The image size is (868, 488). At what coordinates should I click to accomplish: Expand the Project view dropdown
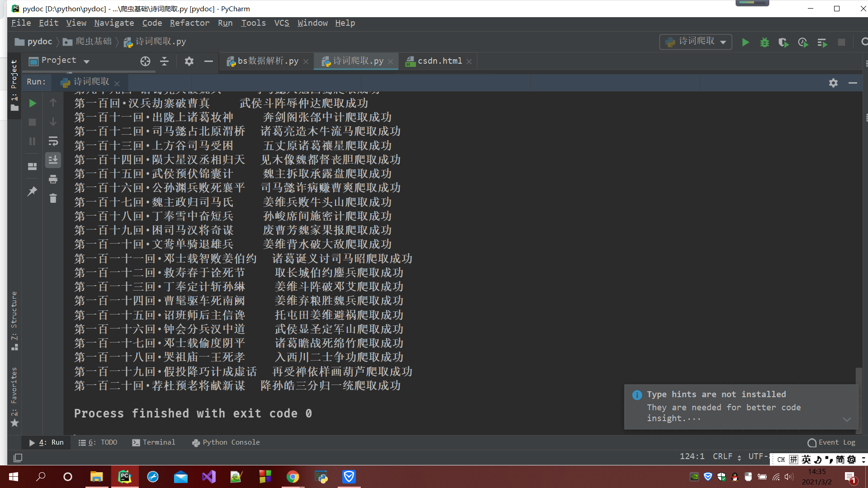[86, 61]
